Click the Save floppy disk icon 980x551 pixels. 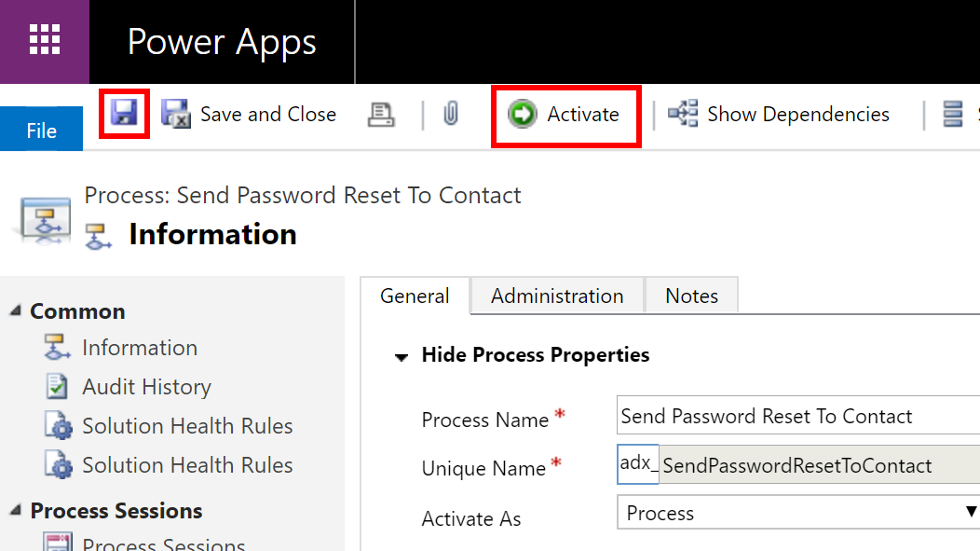click(124, 113)
